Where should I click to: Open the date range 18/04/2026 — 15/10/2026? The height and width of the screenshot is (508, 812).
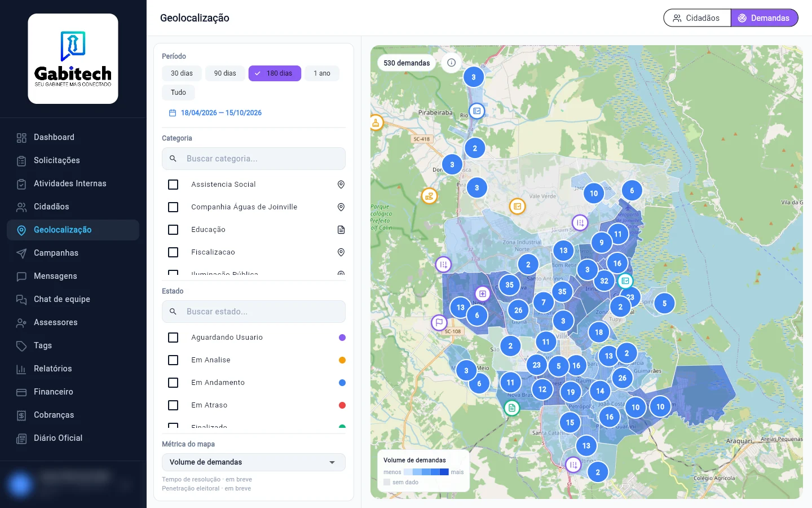point(215,113)
